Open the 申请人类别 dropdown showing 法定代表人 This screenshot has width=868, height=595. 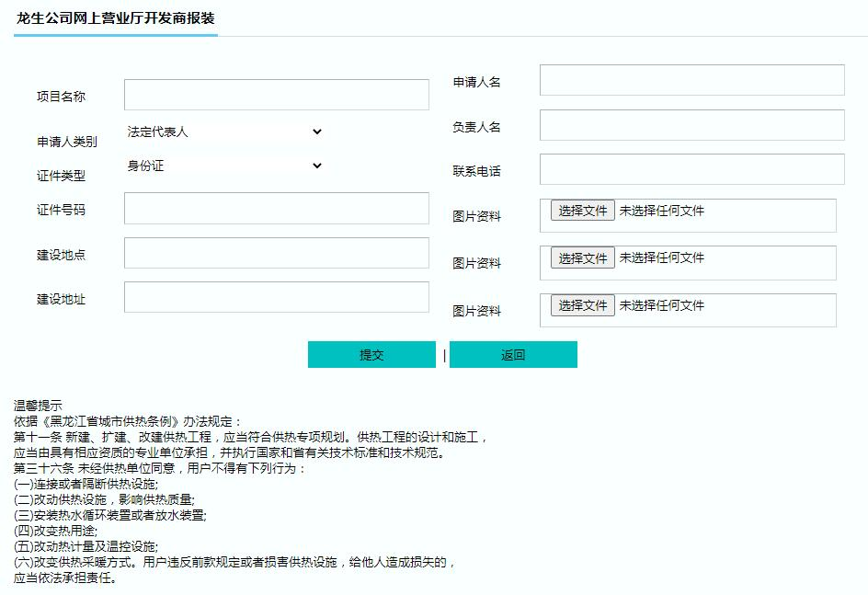pos(224,132)
